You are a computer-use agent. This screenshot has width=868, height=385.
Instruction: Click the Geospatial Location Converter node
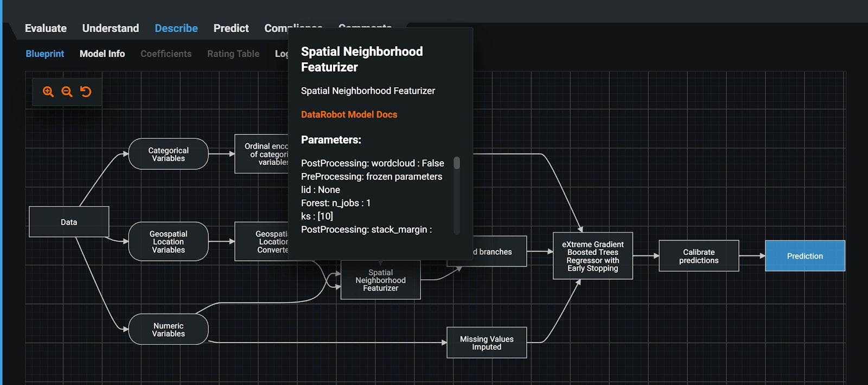click(x=261, y=241)
